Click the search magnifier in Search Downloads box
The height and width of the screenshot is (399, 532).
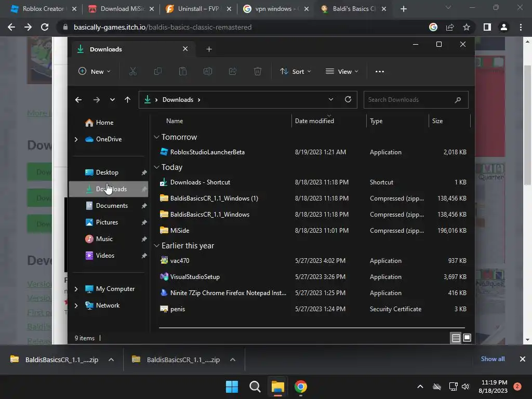point(458,100)
